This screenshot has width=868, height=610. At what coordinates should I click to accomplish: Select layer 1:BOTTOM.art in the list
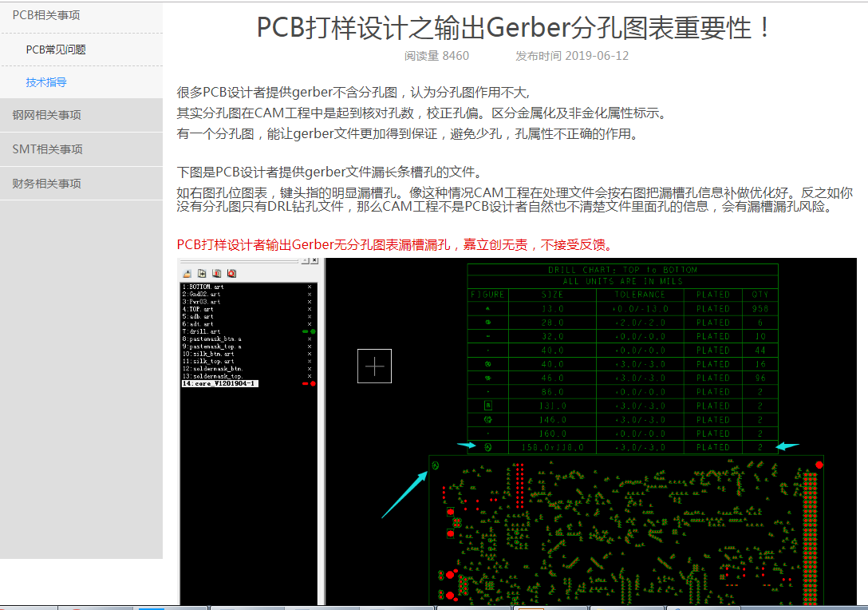tap(203, 287)
